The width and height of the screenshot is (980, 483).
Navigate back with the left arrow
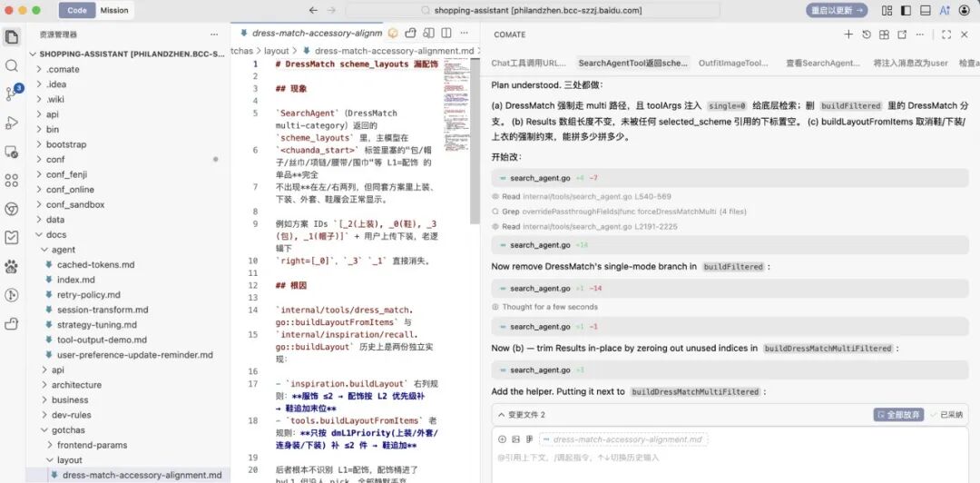(x=313, y=10)
